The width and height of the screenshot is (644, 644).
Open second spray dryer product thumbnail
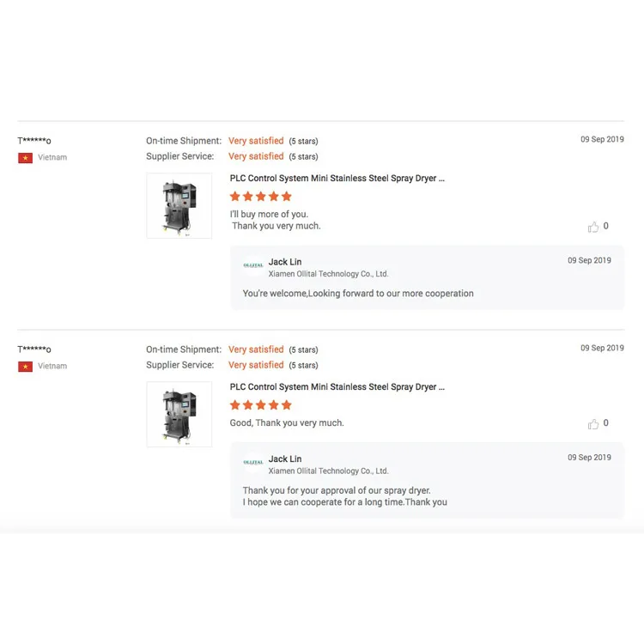pos(179,414)
